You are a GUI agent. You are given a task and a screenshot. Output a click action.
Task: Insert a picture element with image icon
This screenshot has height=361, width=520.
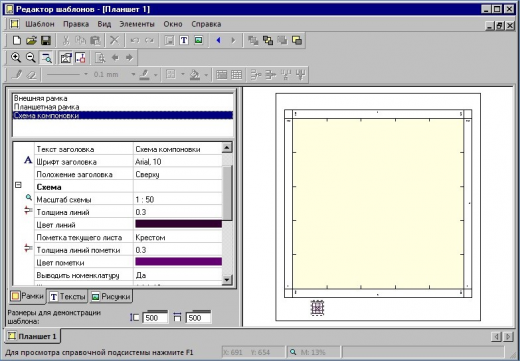(x=199, y=40)
